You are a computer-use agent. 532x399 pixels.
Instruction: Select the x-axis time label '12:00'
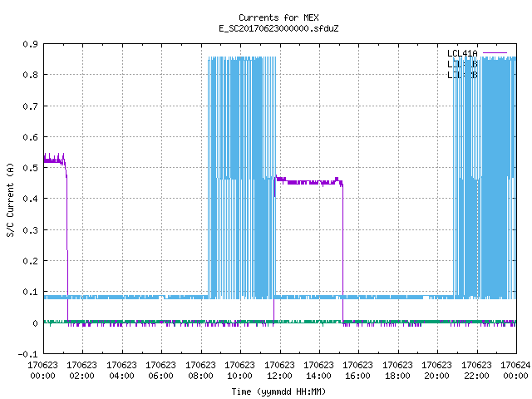coord(279,376)
